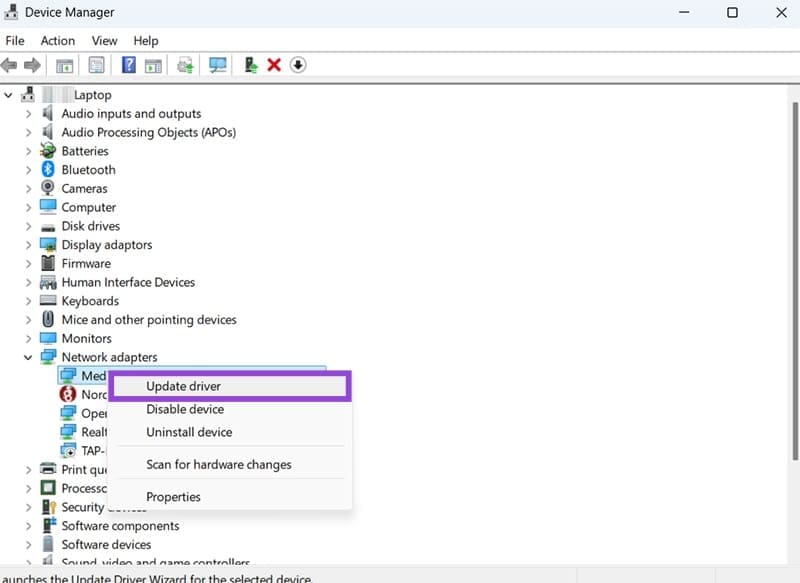The width and height of the screenshot is (800, 583).
Task: Click the disable device down-arrow icon
Action: click(298, 64)
